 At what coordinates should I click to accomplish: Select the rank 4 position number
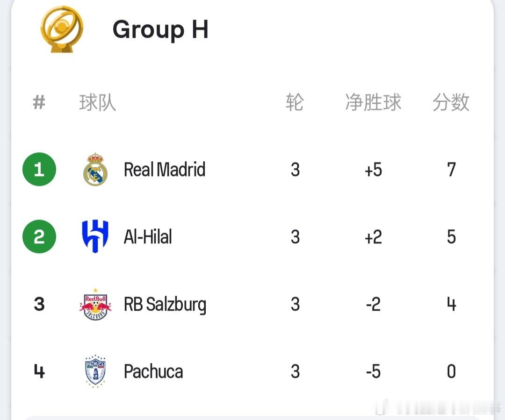(39, 371)
